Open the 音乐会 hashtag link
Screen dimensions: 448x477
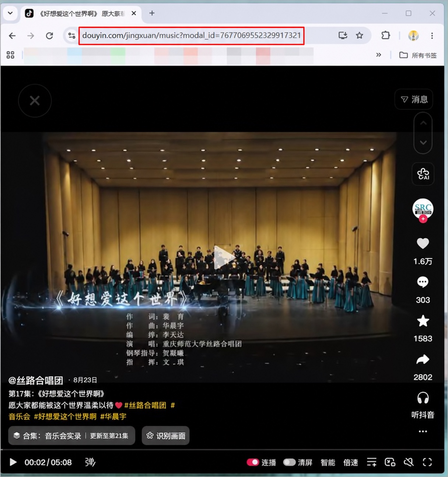(19, 417)
